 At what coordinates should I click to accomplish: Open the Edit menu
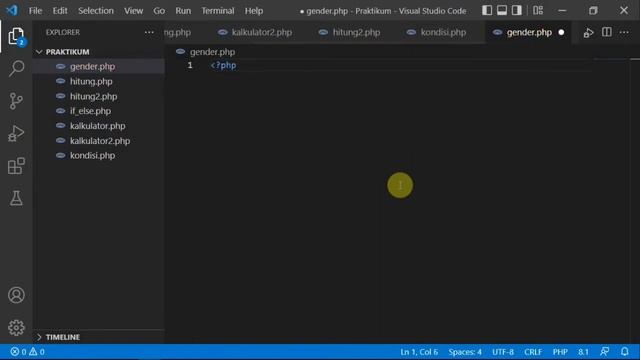[x=60, y=11]
